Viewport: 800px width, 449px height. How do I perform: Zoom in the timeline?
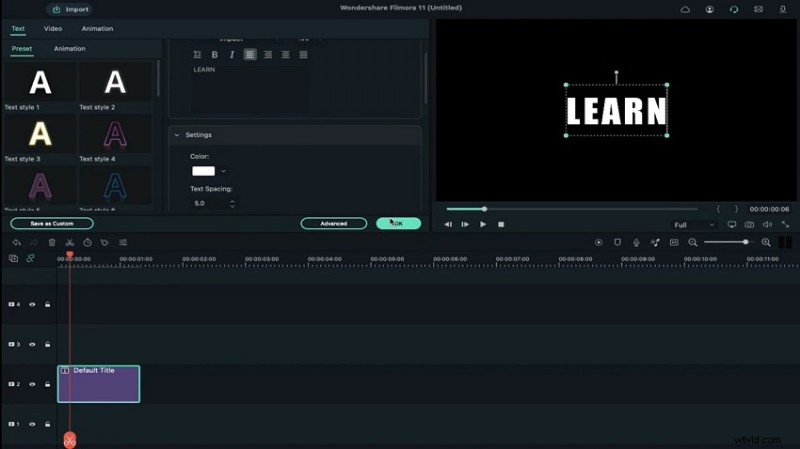pos(766,242)
